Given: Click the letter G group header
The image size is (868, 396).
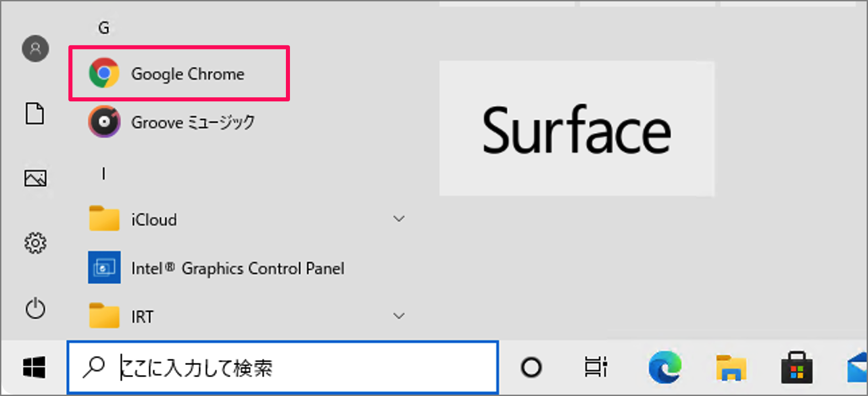Looking at the screenshot, I should click(x=103, y=28).
